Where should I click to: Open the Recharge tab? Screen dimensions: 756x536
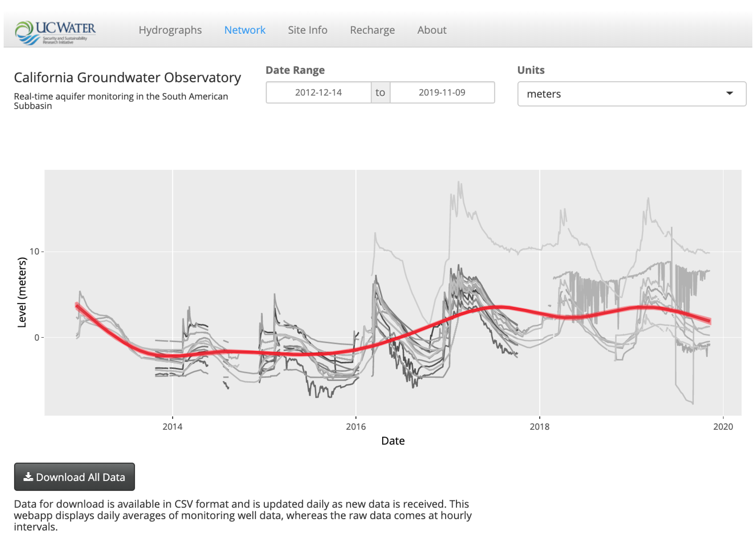(372, 30)
